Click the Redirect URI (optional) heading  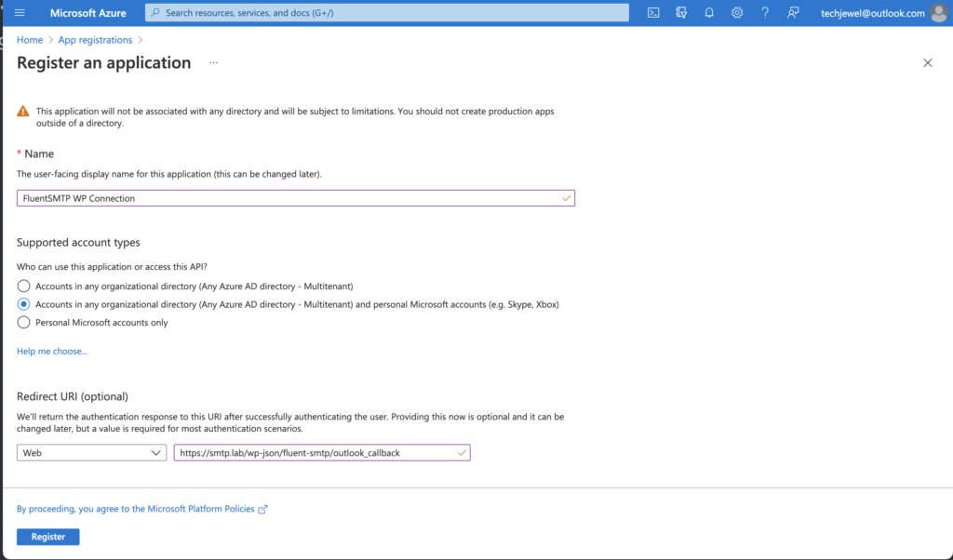(x=73, y=396)
